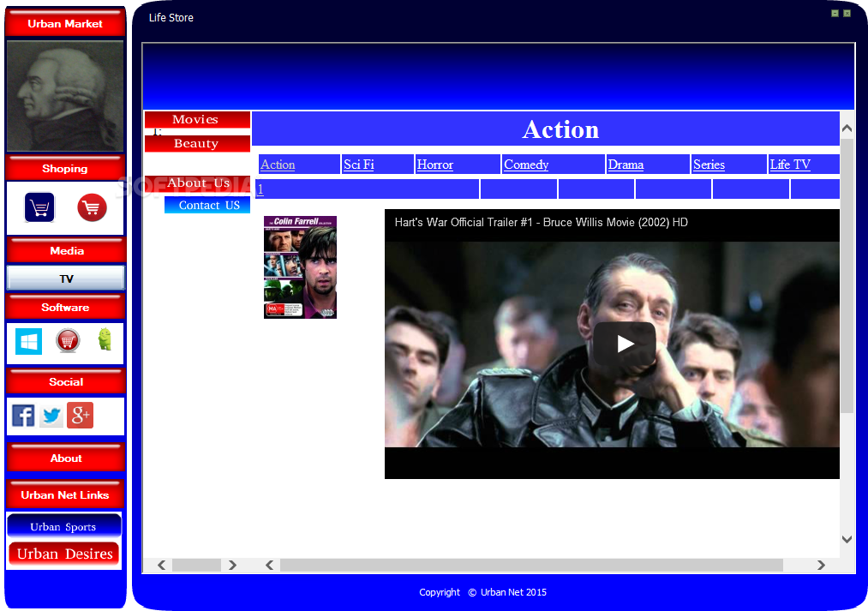Click the red cart software store icon
Image resolution: width=868 pixels, height=611 pixels.
pos(68,340)
